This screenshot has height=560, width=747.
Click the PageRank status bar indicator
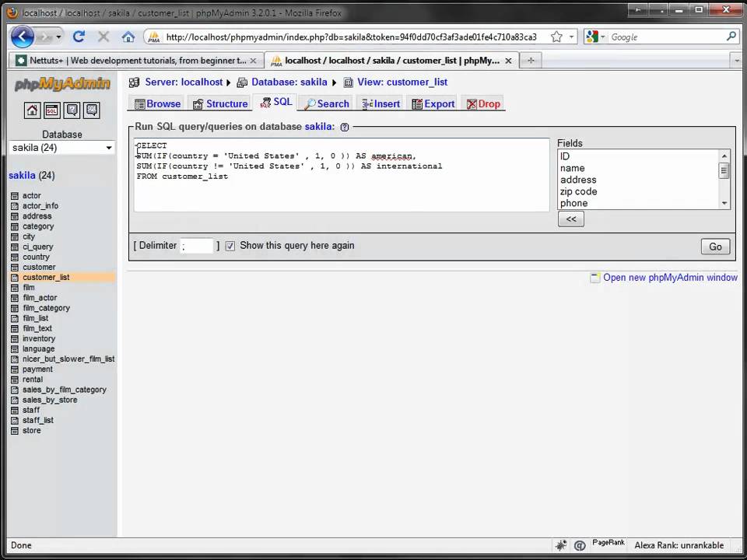pyautogui.click(x=608, y=543)
